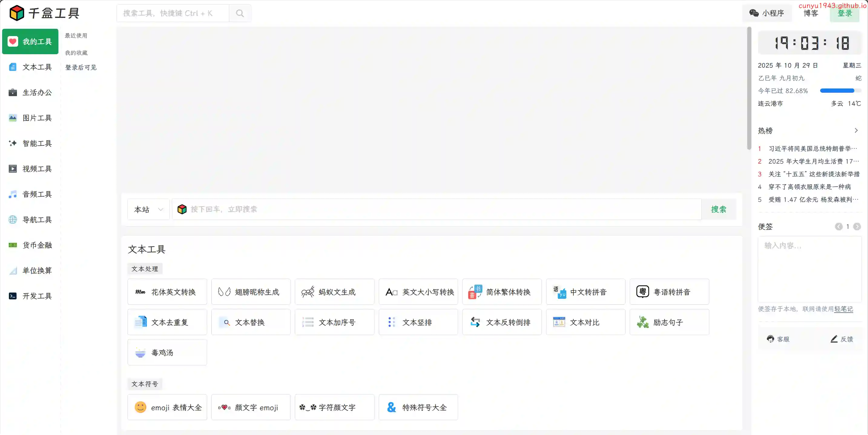The height and width of the screenshot is (435, 868).
Task: Expand the 本站 search scope dropdown
Action: 149,209
